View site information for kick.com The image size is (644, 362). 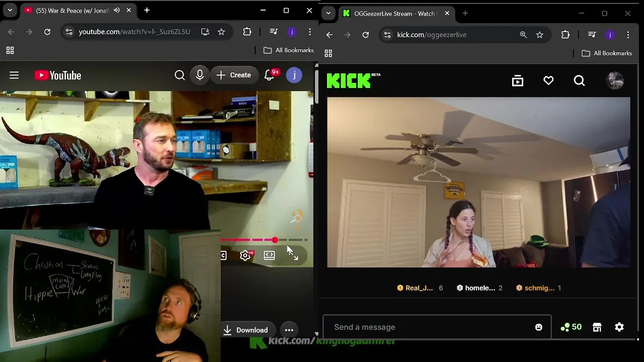tap(387, 35)
